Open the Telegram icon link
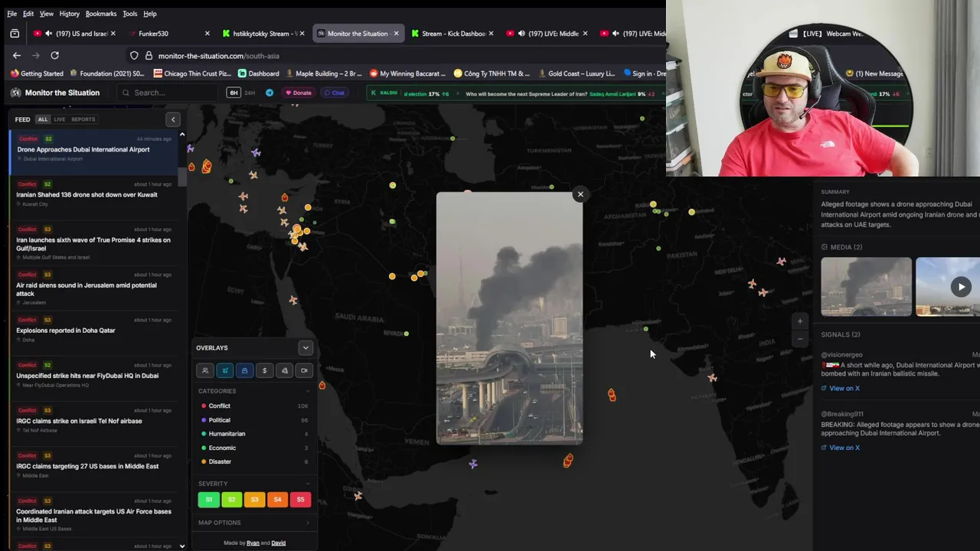The width and height of the screenshot is (980, 551). coord(269,93)
